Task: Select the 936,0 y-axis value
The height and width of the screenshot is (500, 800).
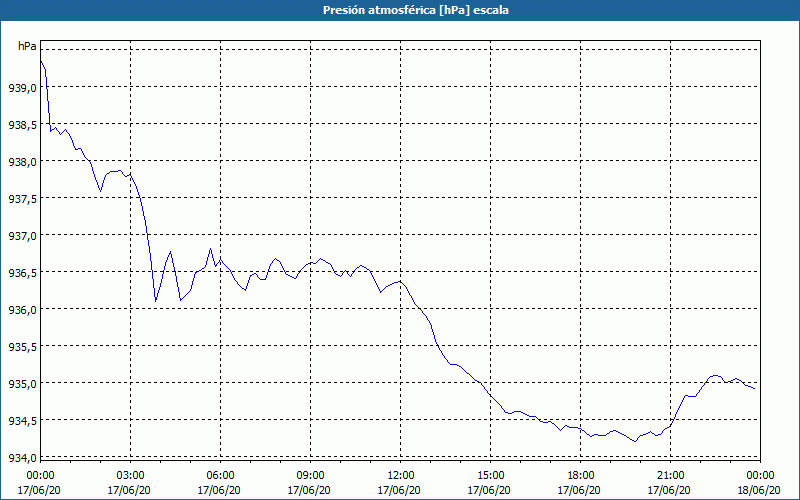Action: pos(22,310)
